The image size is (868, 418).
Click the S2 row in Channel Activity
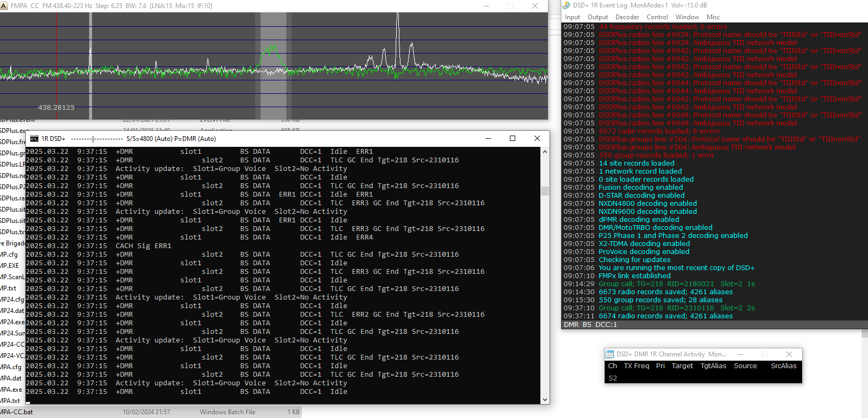click(703, 378)
